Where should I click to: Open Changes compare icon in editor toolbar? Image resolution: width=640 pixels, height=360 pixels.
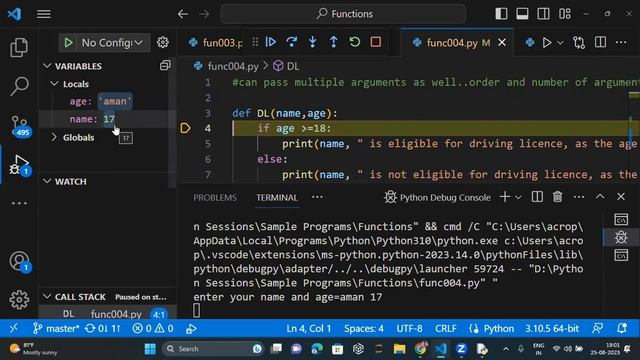coord(579,42)
